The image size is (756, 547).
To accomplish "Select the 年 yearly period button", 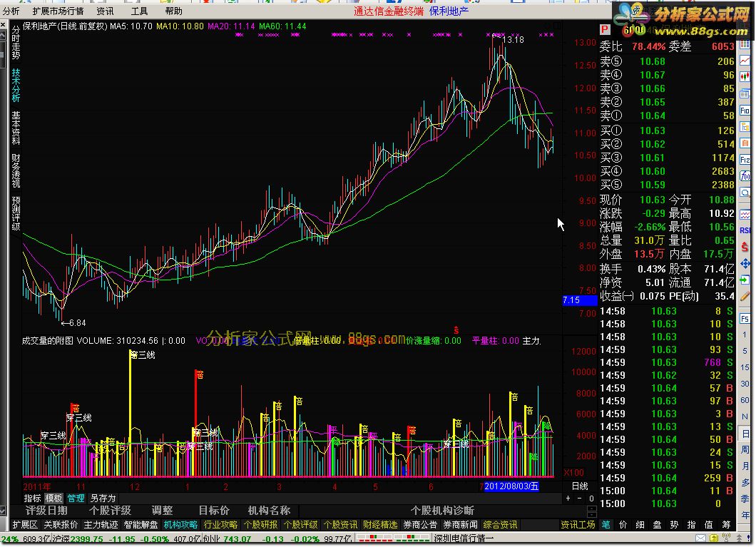I will pyautogui.click(x=745, y=515).
